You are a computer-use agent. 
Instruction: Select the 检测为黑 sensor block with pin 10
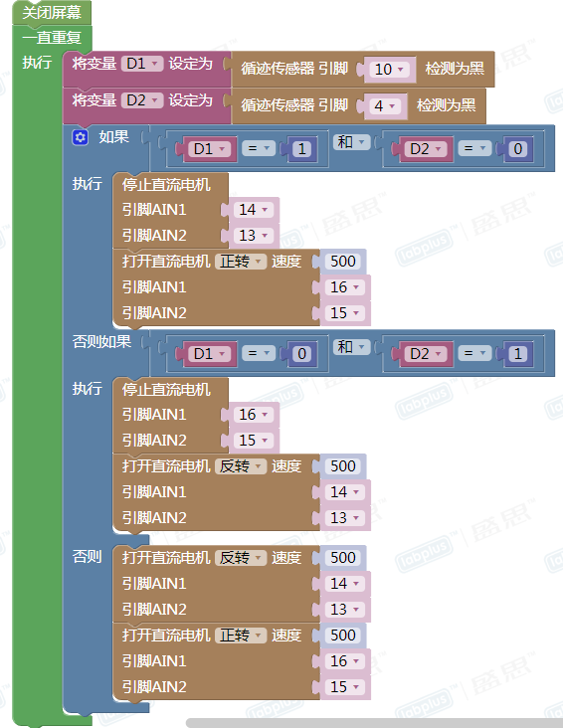[362, 70]
